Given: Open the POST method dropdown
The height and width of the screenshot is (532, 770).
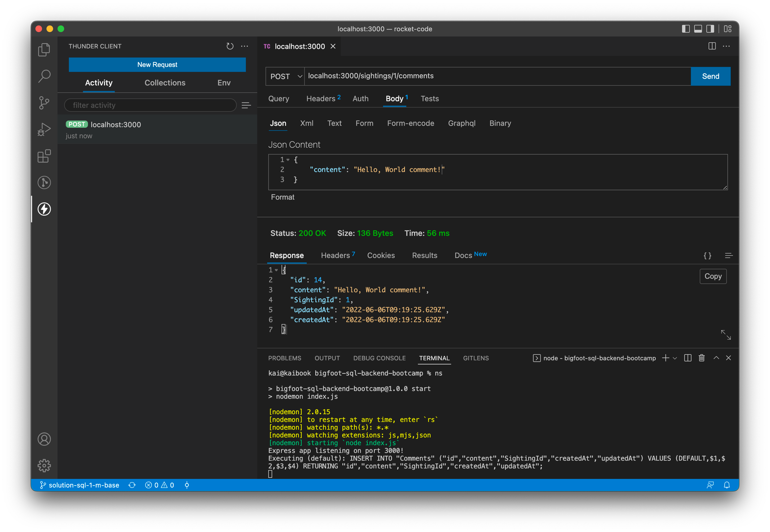Looking at the screenshot, I should tap(285, 76).
